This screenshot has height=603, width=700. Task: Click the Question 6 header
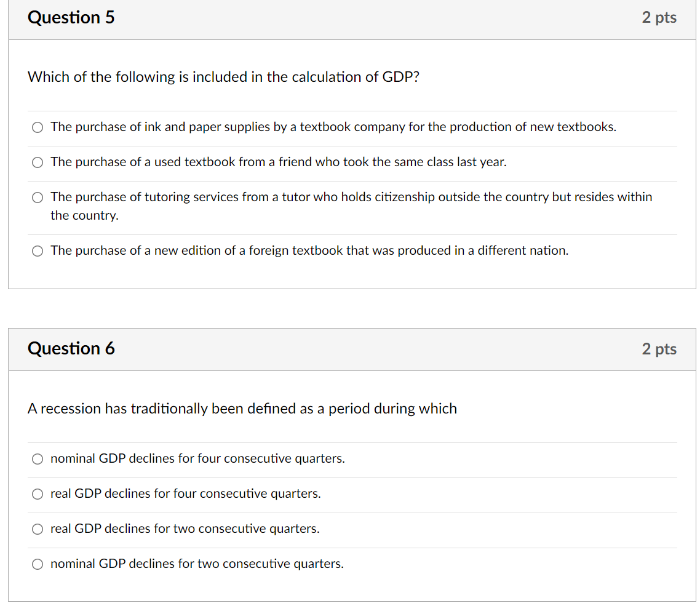(71, 348)
